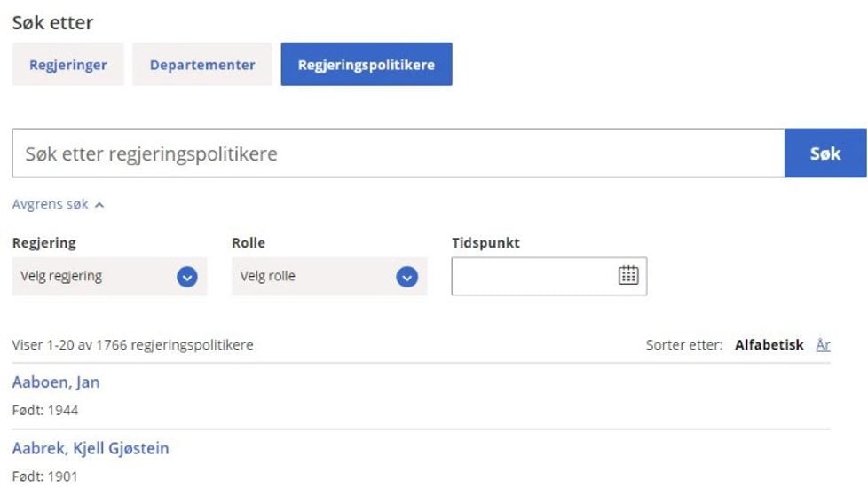
Task: Open the Aaboen, Jan profile link
Action: click(56, 382)
